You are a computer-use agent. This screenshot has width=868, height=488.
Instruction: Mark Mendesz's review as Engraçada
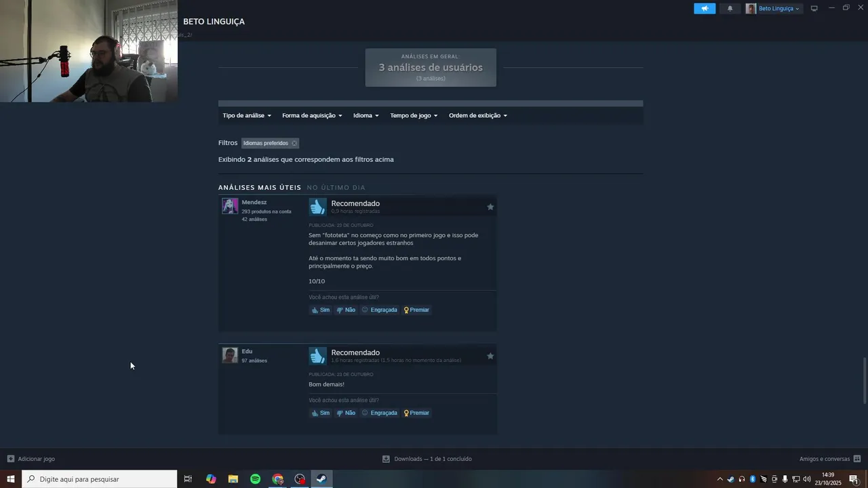(x=379, y=310)
